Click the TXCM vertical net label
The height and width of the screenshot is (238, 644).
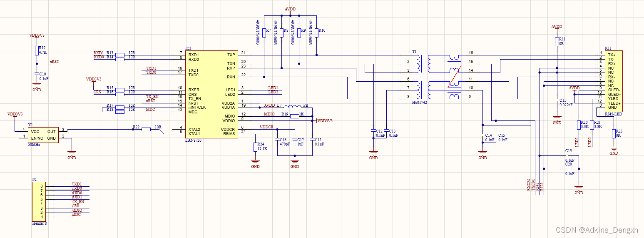tap(533, 185)
